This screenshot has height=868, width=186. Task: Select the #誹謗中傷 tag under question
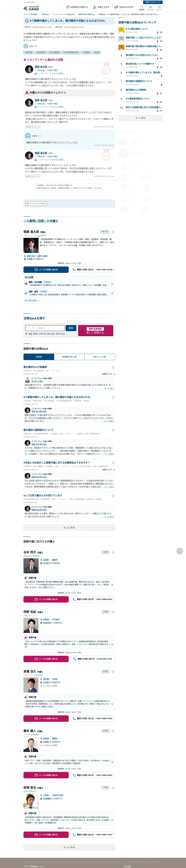point(28,53)
